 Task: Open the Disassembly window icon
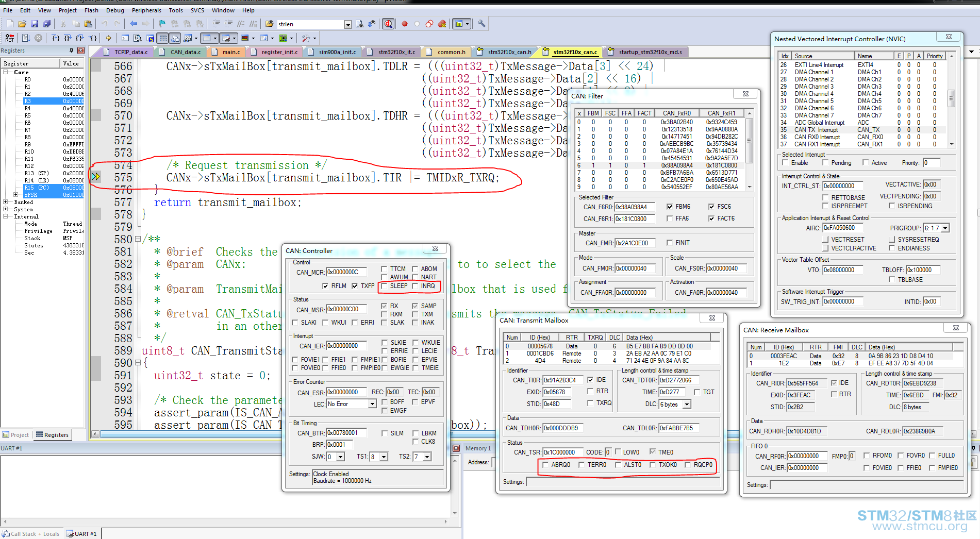click(x=138, y=38)
